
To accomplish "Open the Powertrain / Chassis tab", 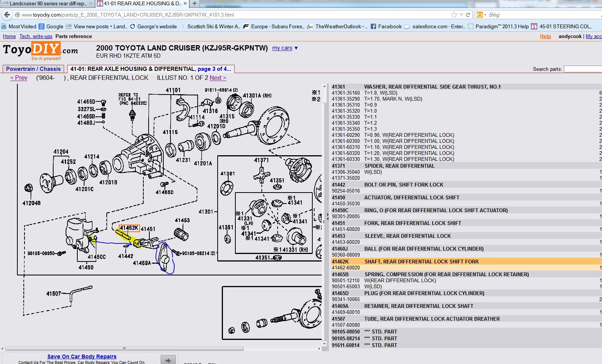I will point(33,69).
